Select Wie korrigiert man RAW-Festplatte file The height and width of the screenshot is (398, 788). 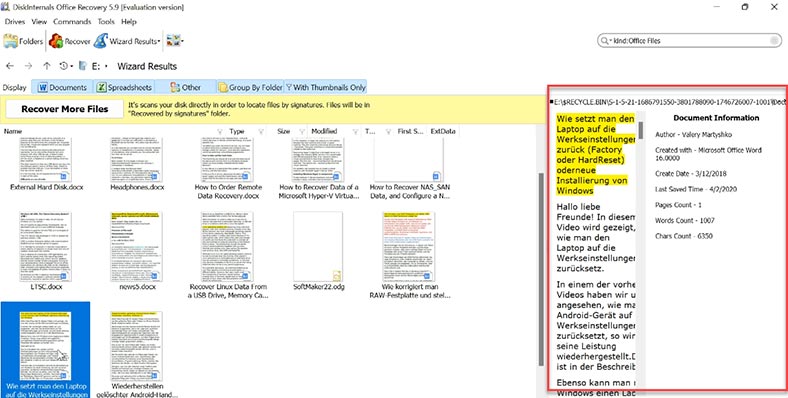(x=409, y=255)
